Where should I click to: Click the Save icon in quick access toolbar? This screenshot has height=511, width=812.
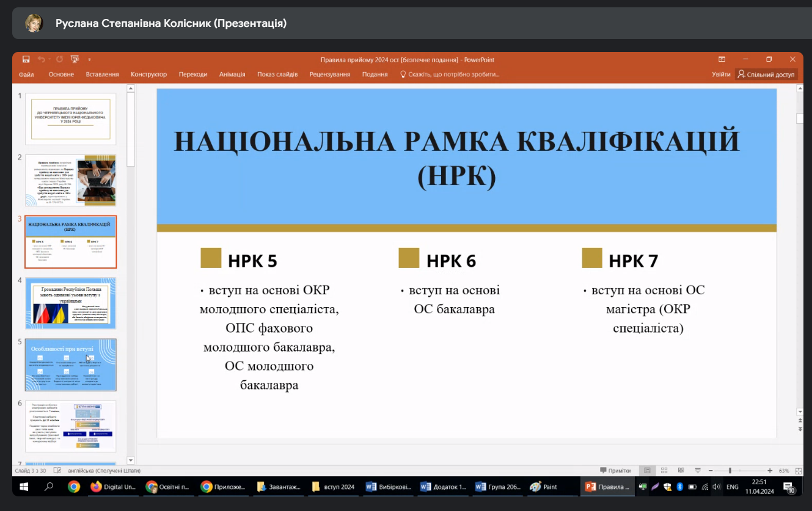[26, 59]
